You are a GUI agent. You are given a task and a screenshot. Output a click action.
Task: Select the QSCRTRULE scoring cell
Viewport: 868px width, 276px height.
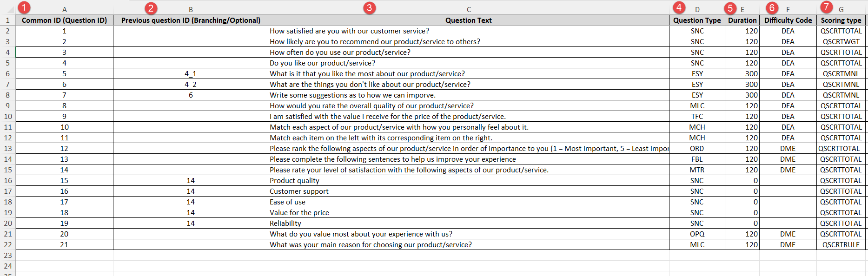(841, 245)
